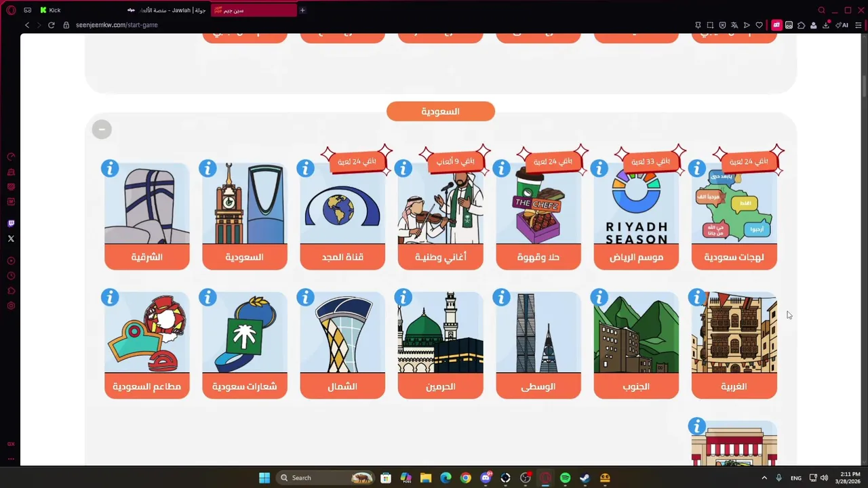Viewport: 868px width, 488px height.
Task: Open info for مطاعم السعودية
Action: coord(110,297)
